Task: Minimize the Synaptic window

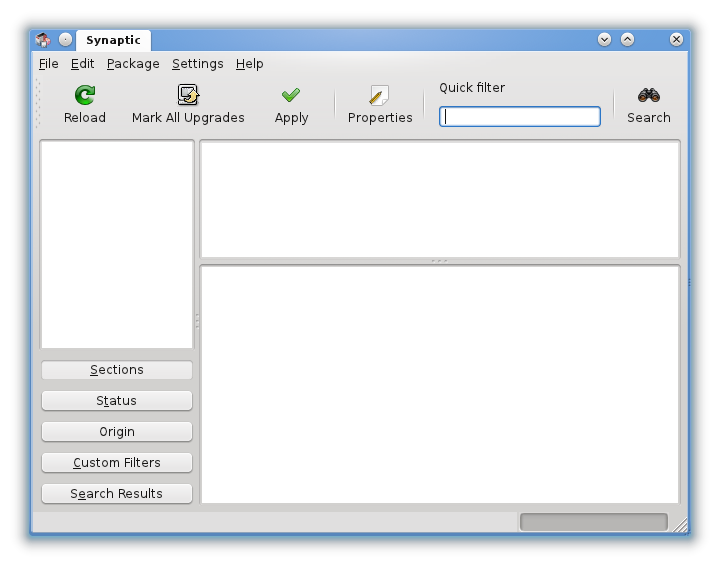Action: coord(604,40)
